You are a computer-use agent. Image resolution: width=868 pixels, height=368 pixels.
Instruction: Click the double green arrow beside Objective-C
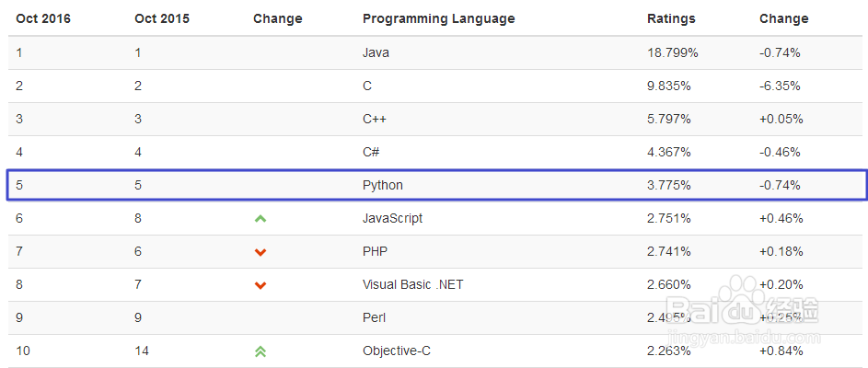coord(260,351)
